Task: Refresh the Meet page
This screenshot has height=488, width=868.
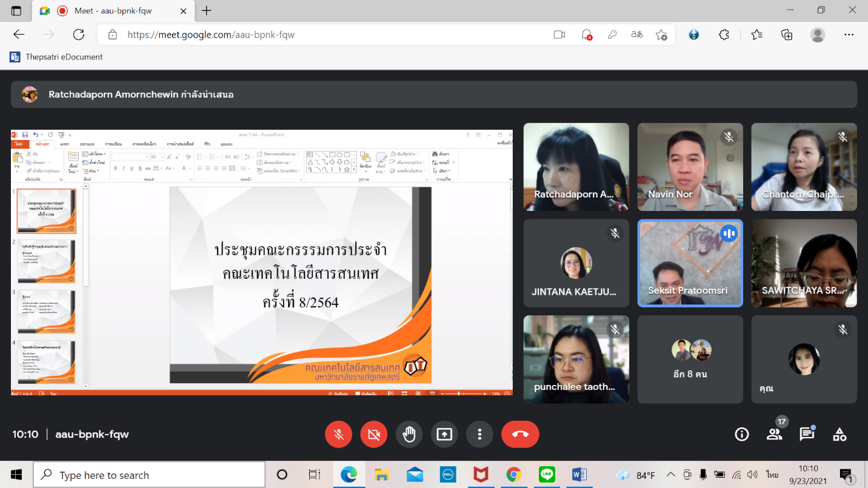Action: (x=79, y=35)
